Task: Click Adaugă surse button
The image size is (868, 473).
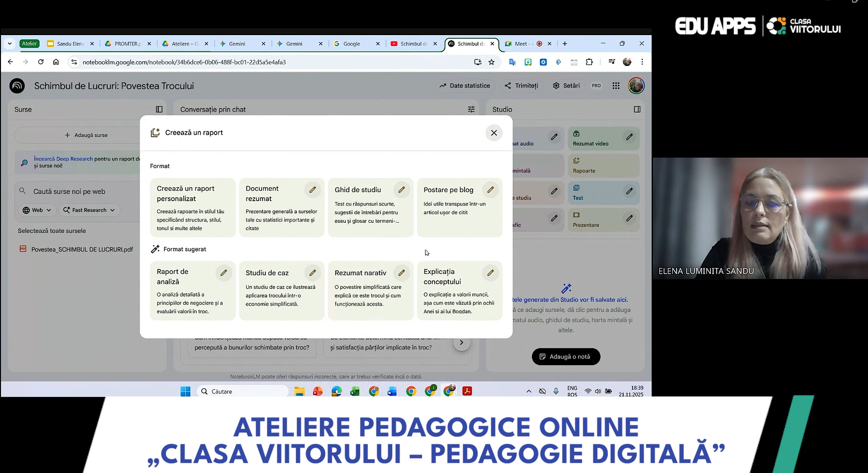Action: 86,135
